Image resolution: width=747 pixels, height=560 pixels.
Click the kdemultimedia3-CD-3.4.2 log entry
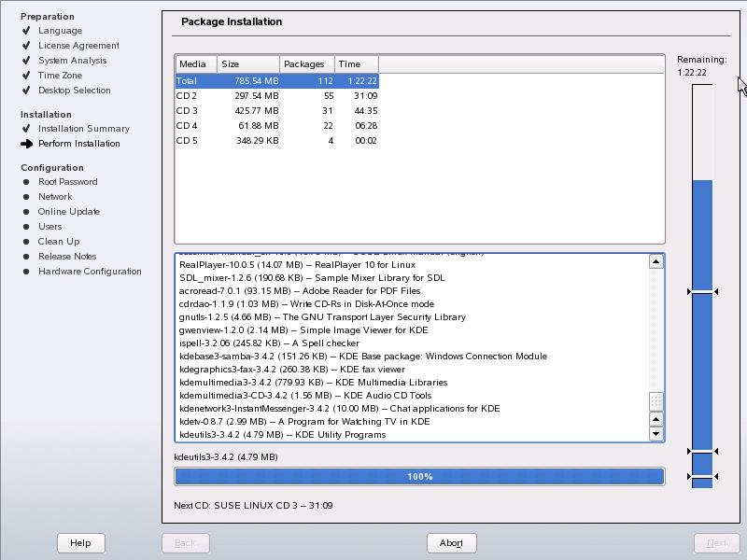point(305,396)
